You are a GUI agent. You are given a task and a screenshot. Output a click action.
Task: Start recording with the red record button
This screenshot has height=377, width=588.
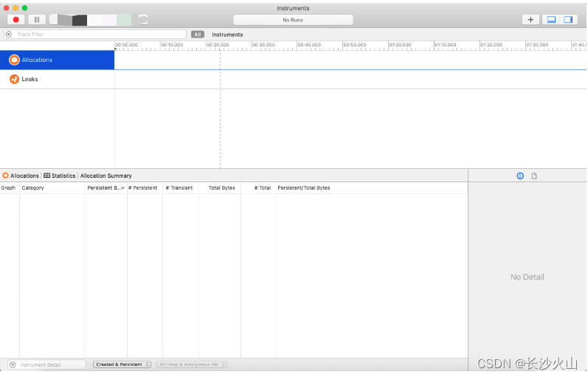tap(15, 19)
